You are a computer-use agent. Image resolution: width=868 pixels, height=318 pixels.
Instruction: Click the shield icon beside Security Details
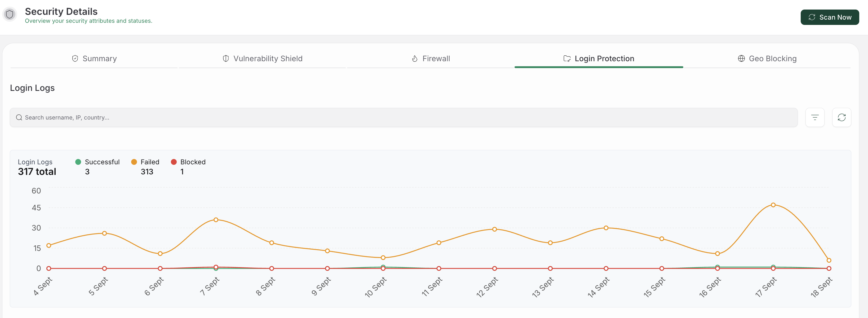coord(10,15)
